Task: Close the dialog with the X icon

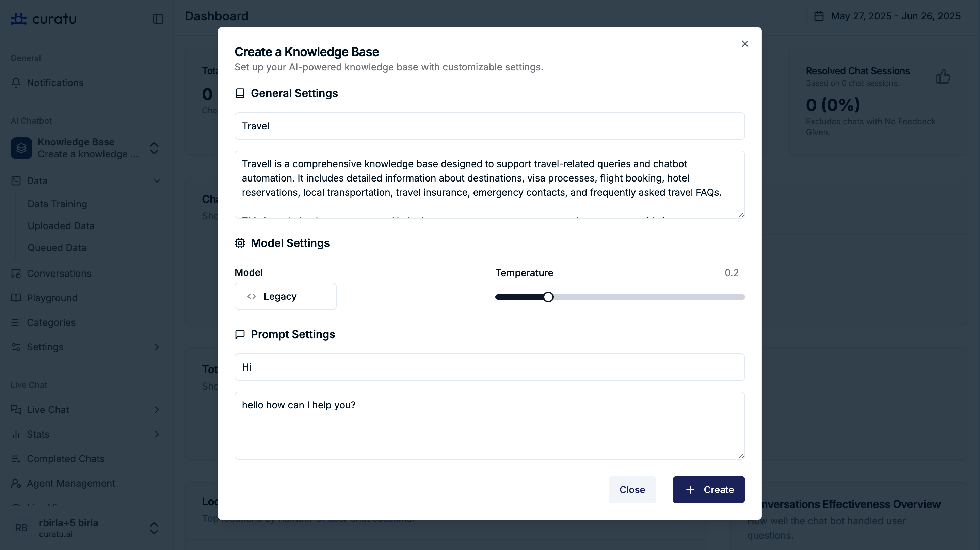Action: pyautogui.click(x=744, y=44)
